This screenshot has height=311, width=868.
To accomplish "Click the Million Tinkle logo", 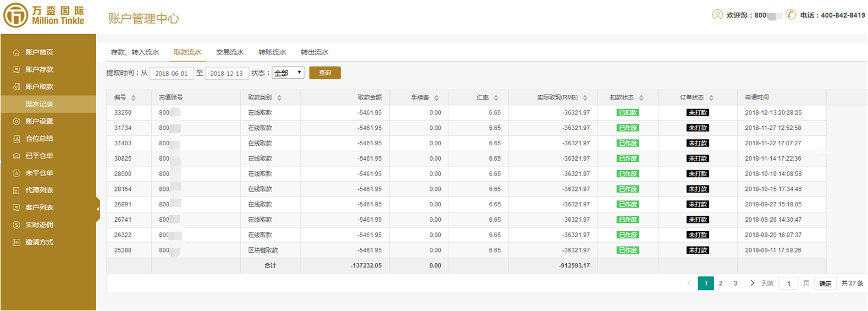I will click(x=44, y=15).
